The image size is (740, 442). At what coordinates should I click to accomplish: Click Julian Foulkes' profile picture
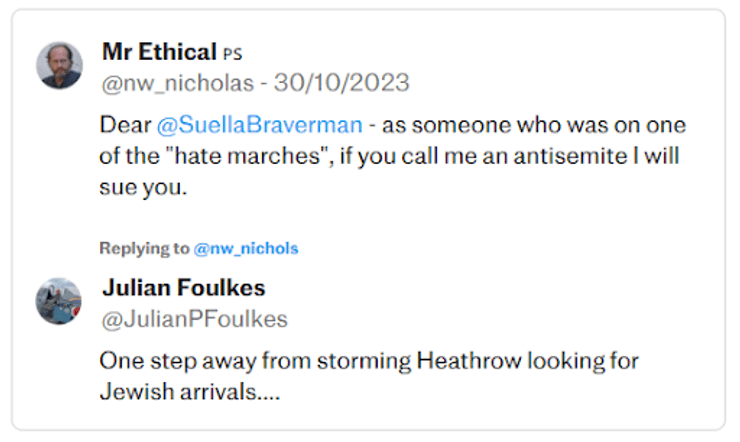(59, 300)
